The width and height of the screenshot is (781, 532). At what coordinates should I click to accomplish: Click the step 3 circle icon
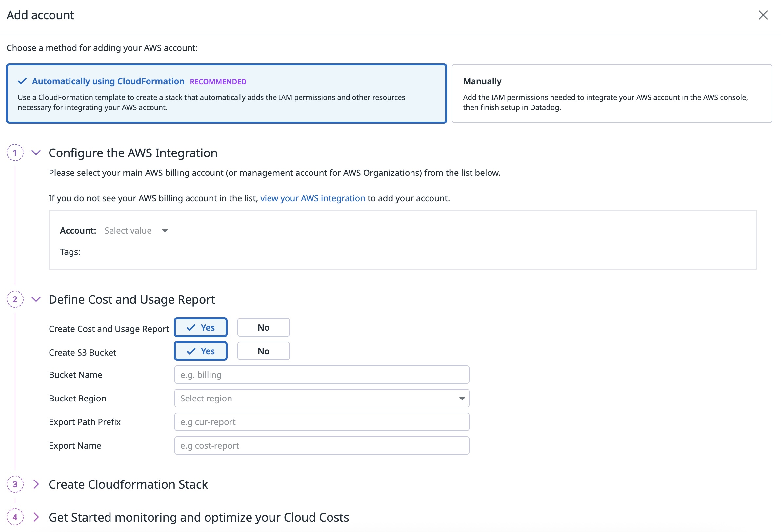[15, 484]
